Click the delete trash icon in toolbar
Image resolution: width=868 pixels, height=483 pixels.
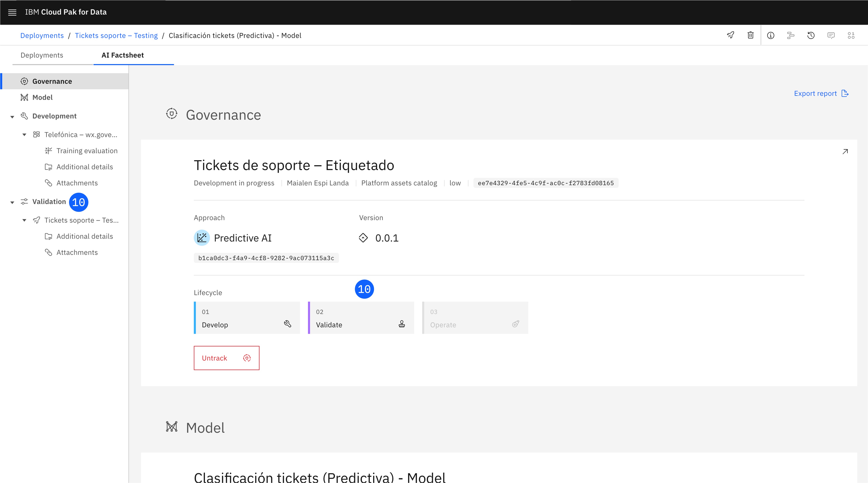(x=750, y=35)
